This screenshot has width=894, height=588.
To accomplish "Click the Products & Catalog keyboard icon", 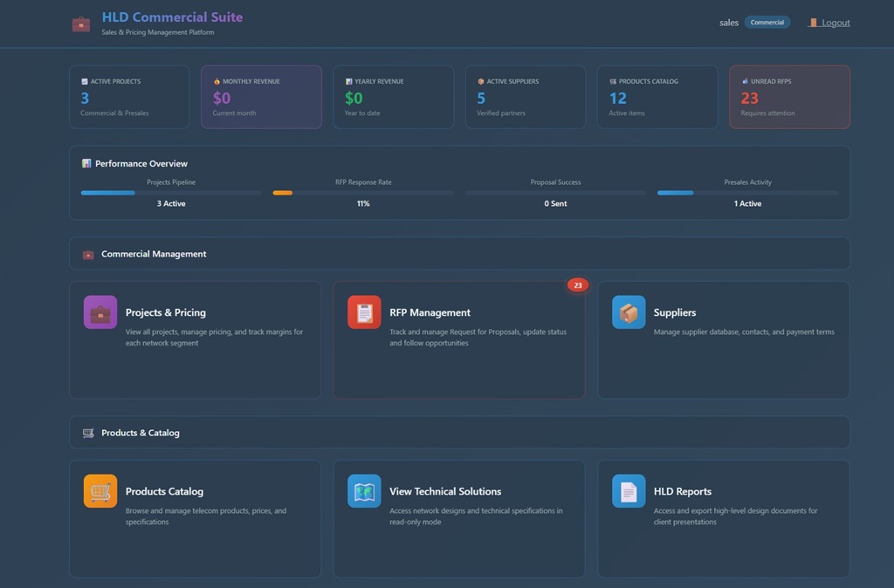I will coord(87,432).
